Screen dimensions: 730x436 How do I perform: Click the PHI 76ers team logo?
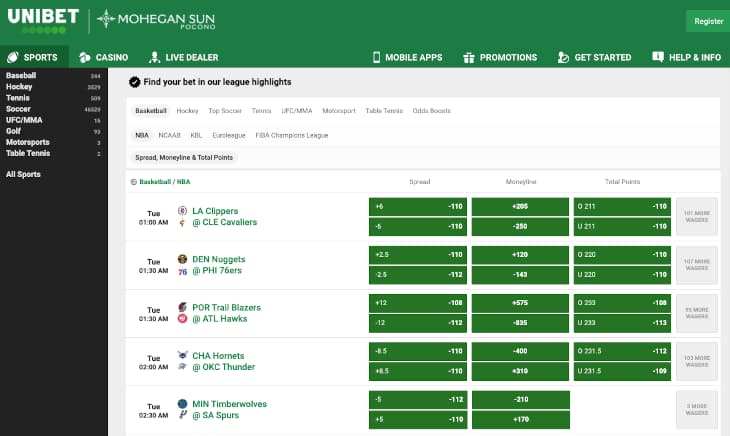[x=182, y=271]
